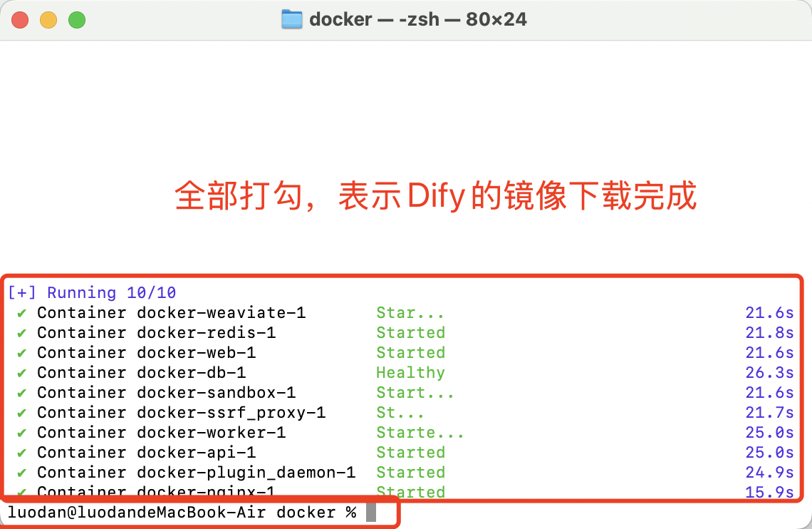Click the 'luodan@luodandeMacBook-Air' prompt text
812x529 pixels.
(137, 513)
